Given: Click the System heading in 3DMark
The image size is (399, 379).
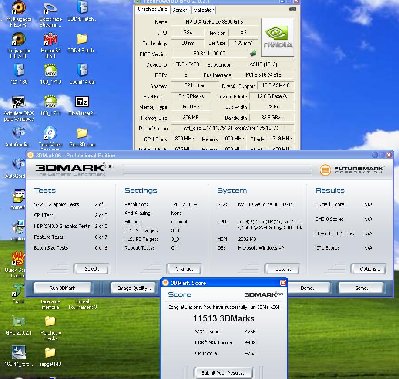Looking at the screenshot, I should 232,191.
